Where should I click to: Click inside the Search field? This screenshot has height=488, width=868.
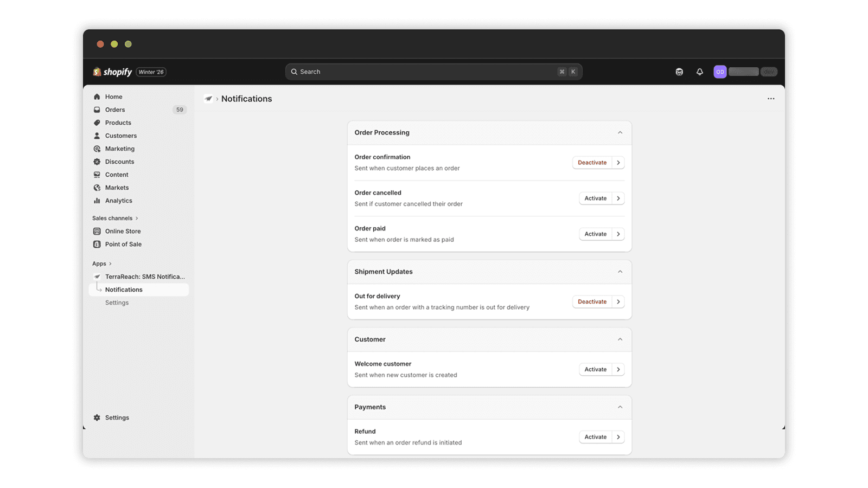point(433,71)
